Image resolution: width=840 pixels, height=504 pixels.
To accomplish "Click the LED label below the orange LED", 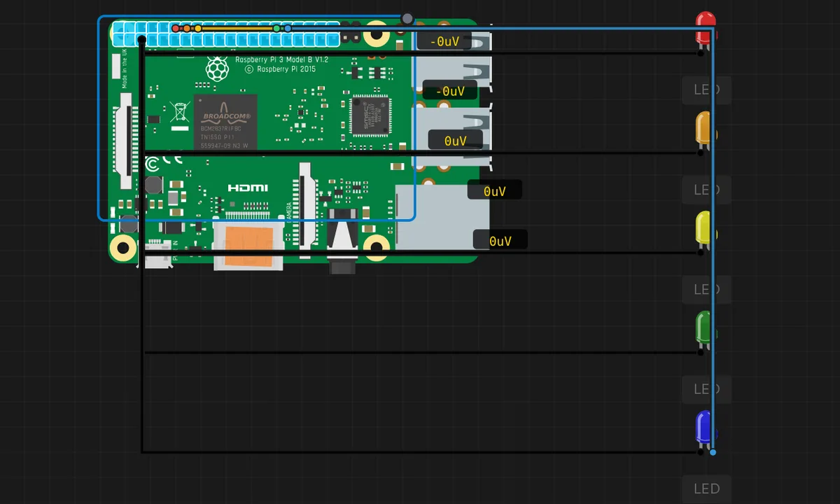I will [706, 190].
